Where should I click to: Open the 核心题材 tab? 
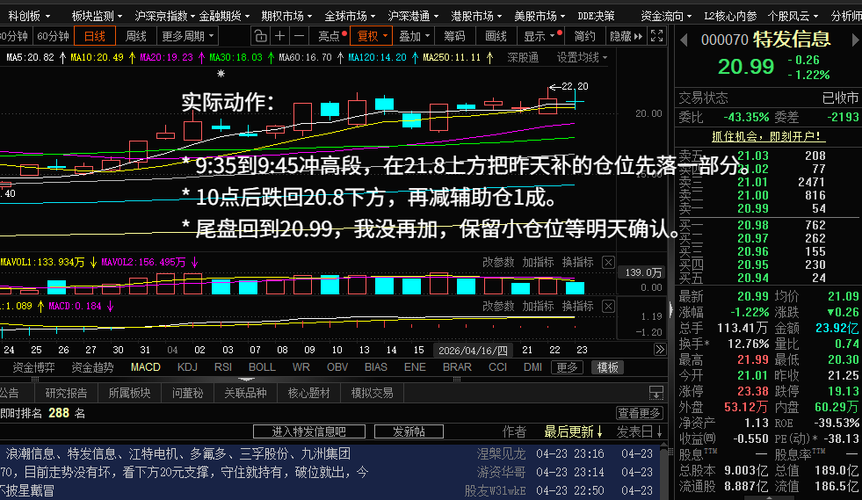309,393
